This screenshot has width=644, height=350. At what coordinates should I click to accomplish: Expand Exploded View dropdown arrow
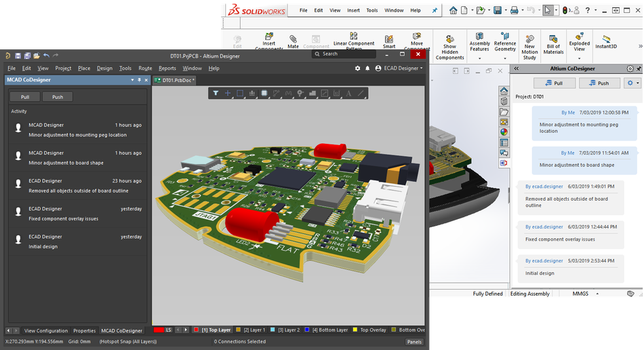579,58
